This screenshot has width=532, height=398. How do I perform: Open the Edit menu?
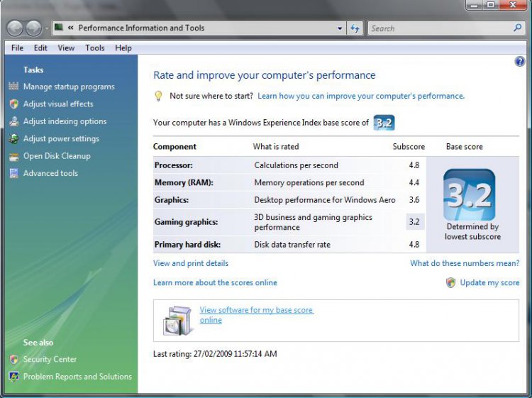pyautogui.click(x=40, y=48)
